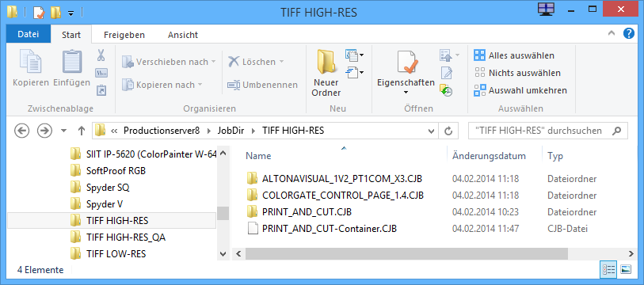644x285 pixels.
Task: Click the TIFF HIGH-RES search box
Action: click(548, 131)
